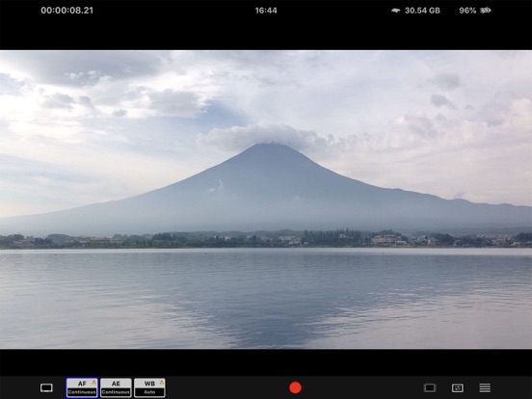This screenshot has height=399, width=532.
Task: Toggle AE Continuous exposure mode
Action: click(116, 387)
